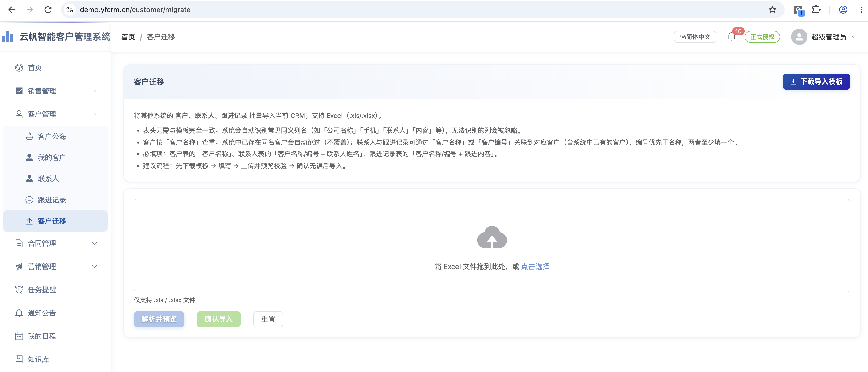Bookmark this page with the star icon

772,10
